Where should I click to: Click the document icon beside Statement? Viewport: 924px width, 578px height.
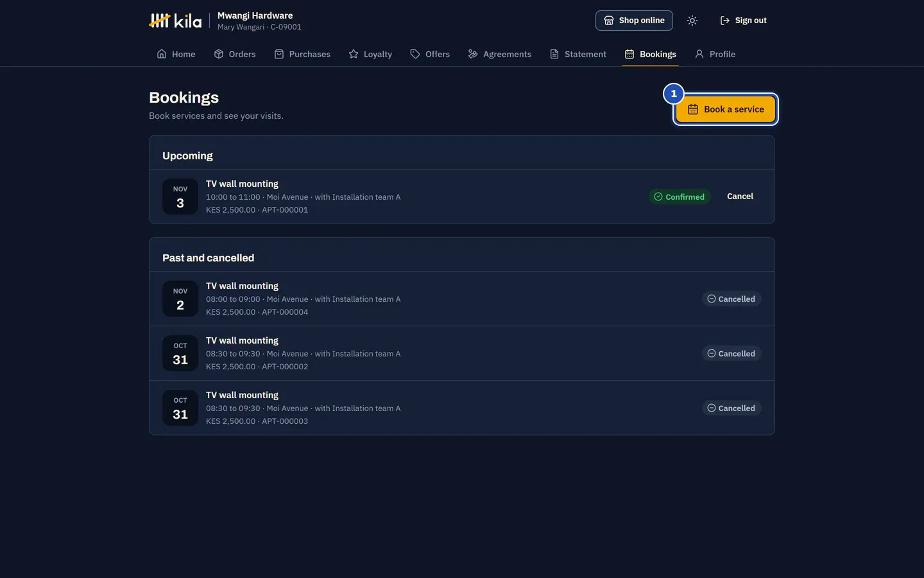click(x=554, y=54)
